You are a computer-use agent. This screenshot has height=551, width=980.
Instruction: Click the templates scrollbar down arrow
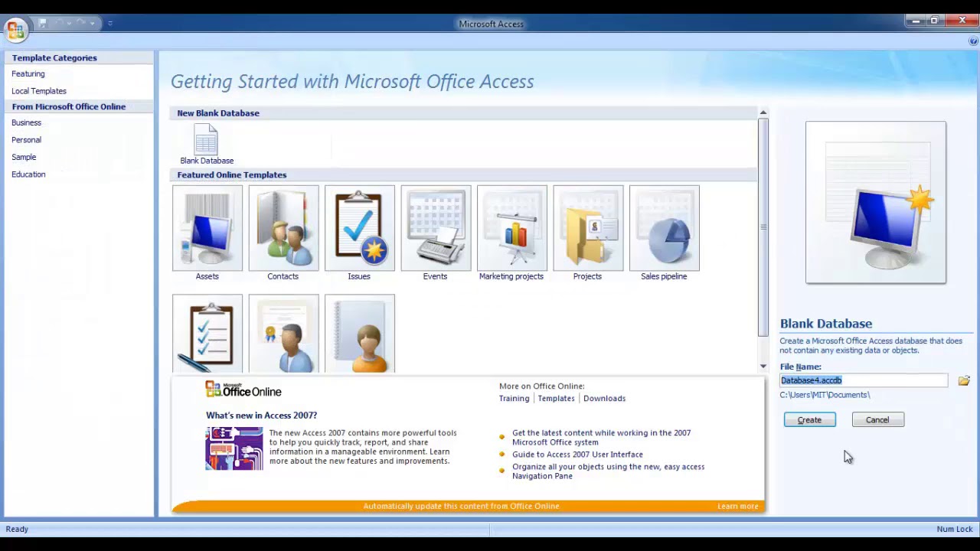763,367
